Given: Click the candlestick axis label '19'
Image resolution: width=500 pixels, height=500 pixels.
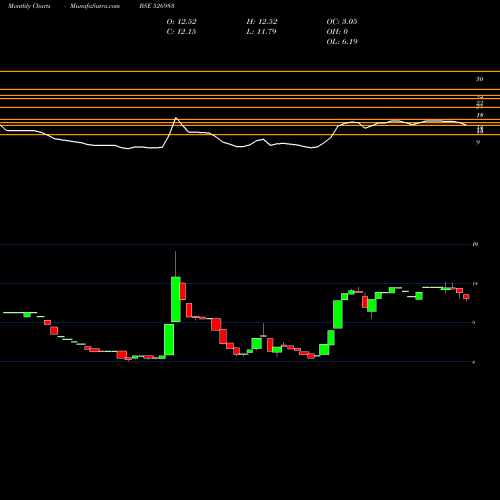Looking at the screenshot, I should pyautogui.click(x=475, y=244).
